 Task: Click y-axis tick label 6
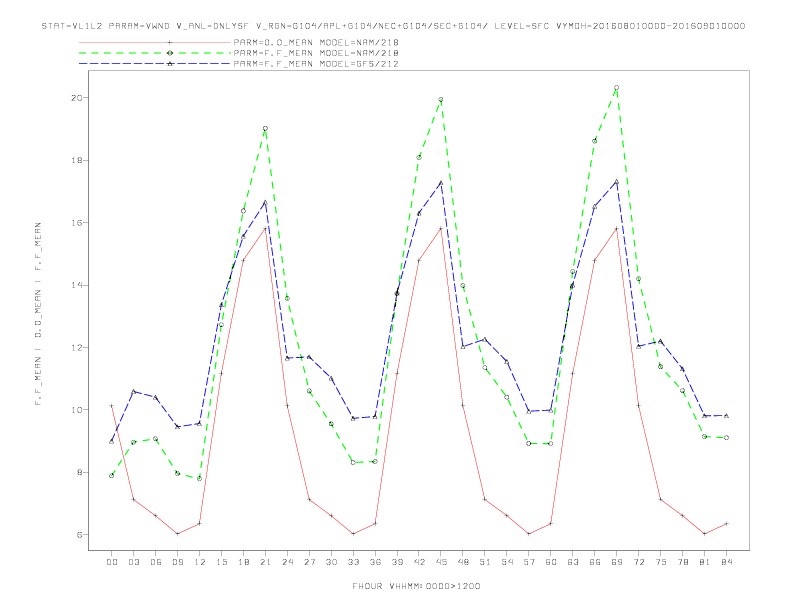[x=80, y=534]
